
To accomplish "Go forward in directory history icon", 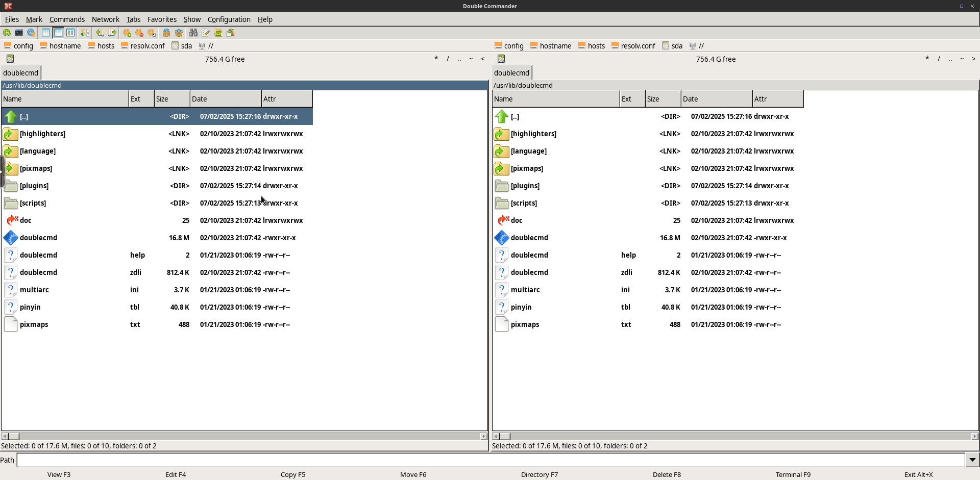I will click(x=112, y=33).
